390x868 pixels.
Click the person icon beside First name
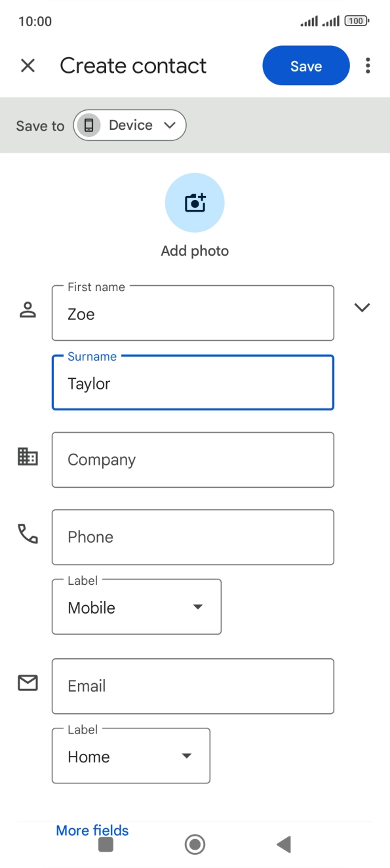click(x=28, y=308)
